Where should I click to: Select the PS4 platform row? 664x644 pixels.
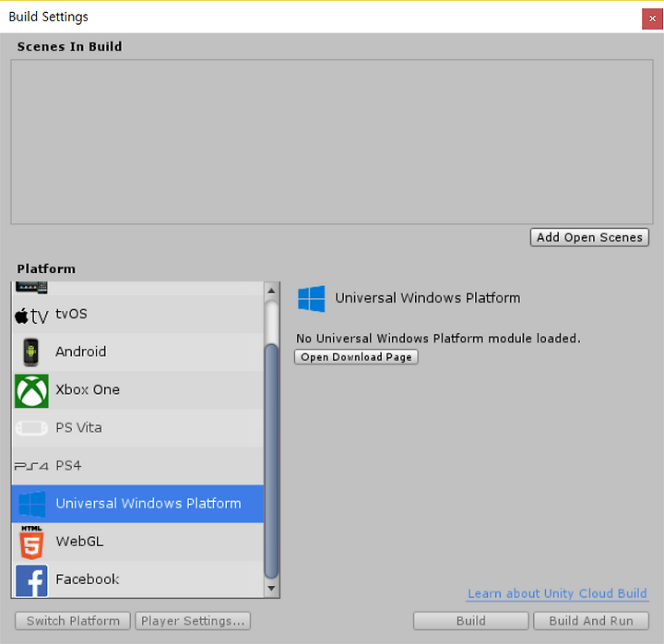(x=137, y=466)
